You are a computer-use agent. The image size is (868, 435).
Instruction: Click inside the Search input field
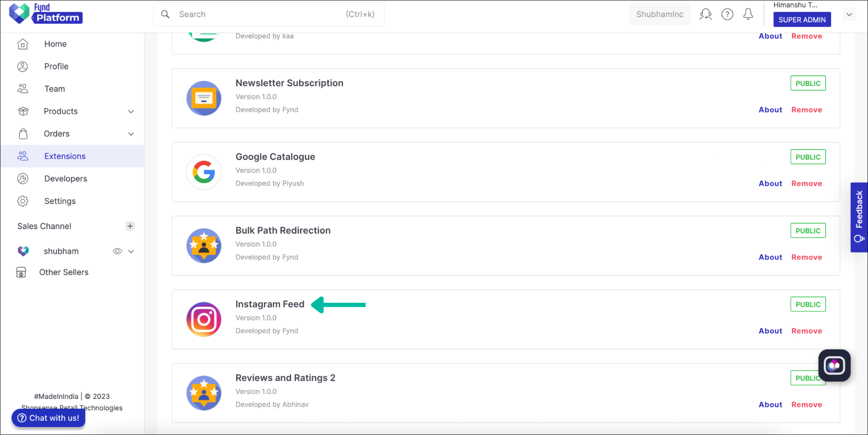pyautogui.click(x=254, y=14)
